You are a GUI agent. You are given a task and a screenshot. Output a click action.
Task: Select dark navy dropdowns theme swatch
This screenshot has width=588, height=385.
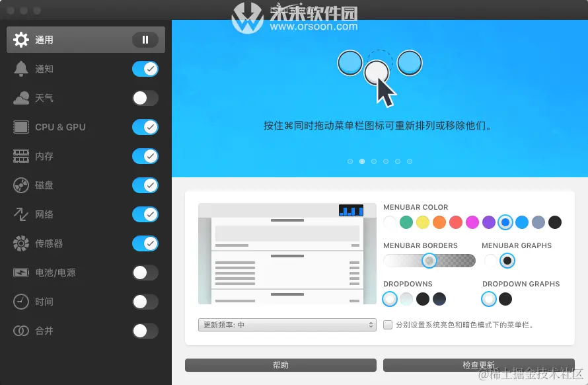pyautogui.click(x=439, y=299)
